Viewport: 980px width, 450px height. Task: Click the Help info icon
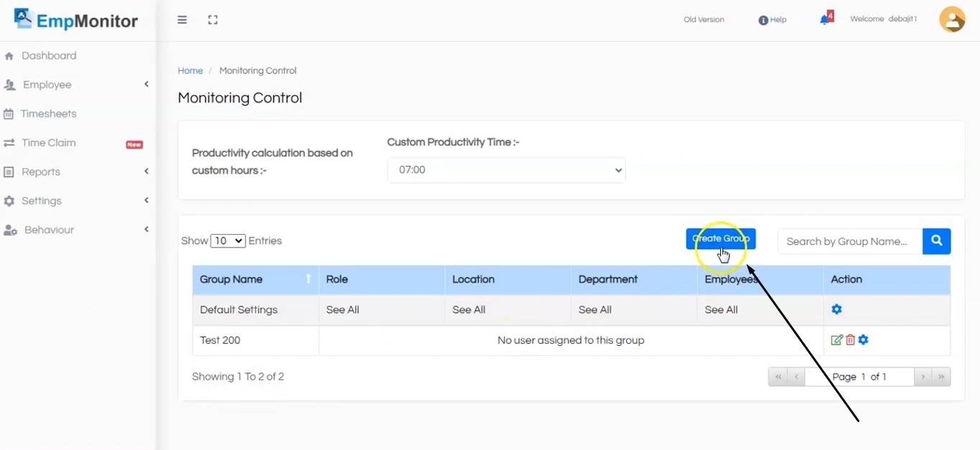(763, 20)
